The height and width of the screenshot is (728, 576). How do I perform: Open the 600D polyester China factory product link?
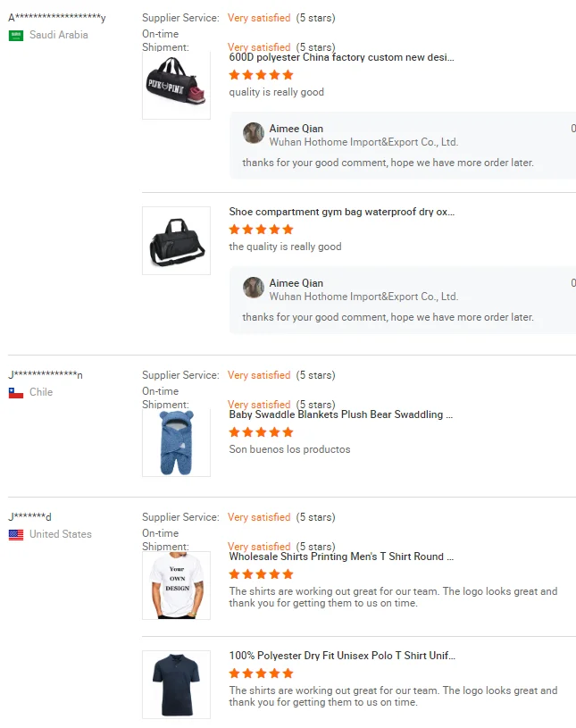[x=341, y=57]
